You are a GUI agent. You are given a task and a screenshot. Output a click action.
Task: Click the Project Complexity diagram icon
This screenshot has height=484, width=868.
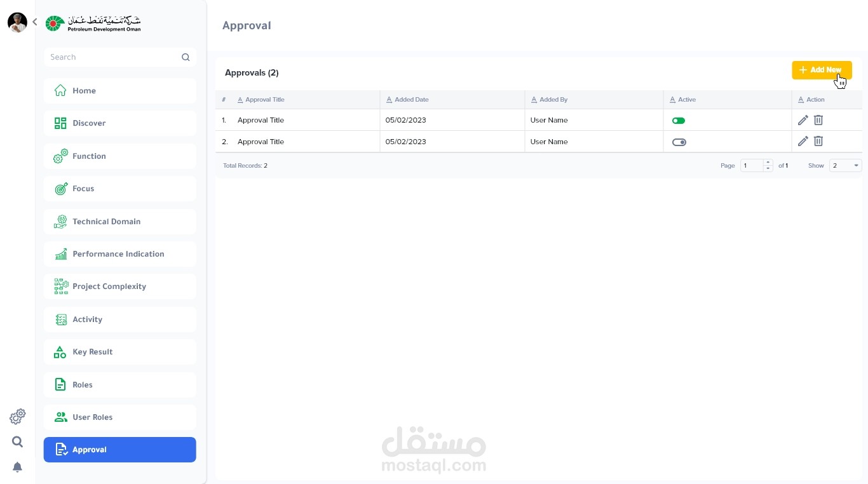tap(61, 286)
